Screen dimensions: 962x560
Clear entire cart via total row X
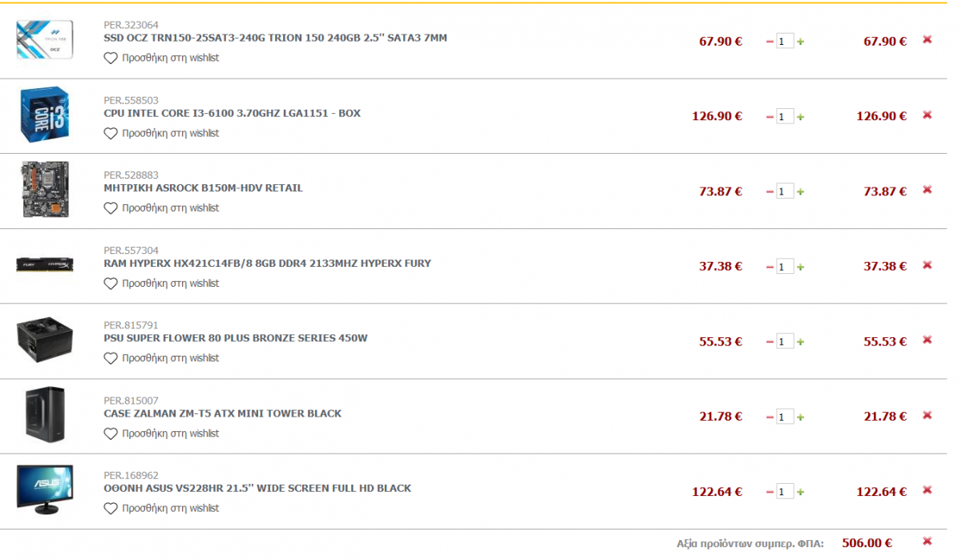point(928,541)
